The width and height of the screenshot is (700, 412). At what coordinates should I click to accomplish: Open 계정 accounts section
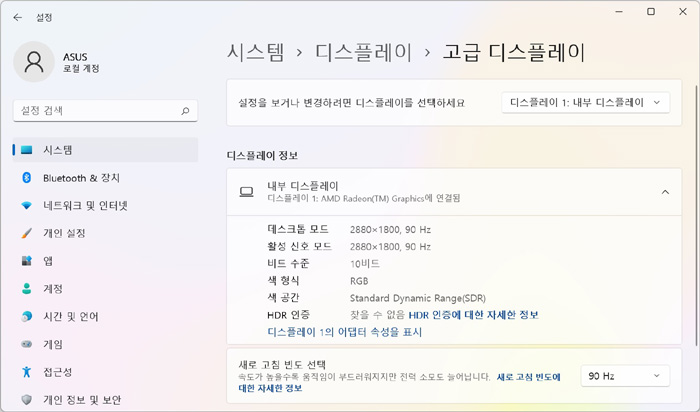coord(52,289)
